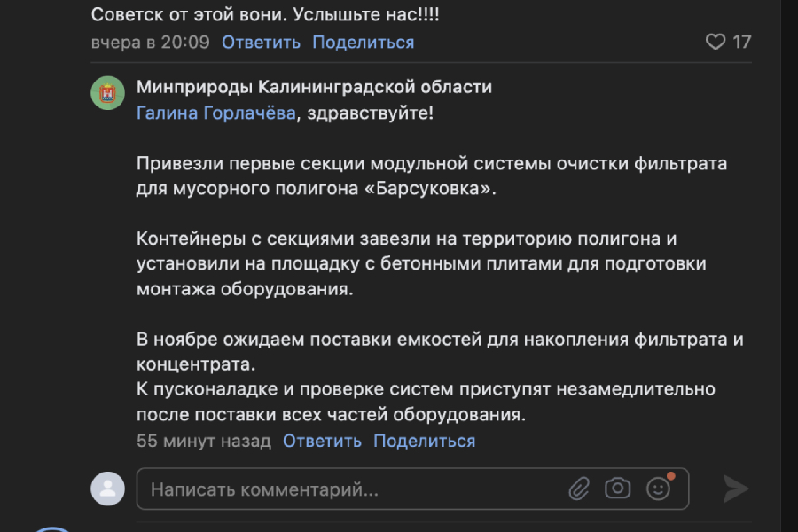Open the Минприроды Калининградской области profile name
Image resolution: width=798 pixels, height=532 pixels.
(x=314, y=87)
